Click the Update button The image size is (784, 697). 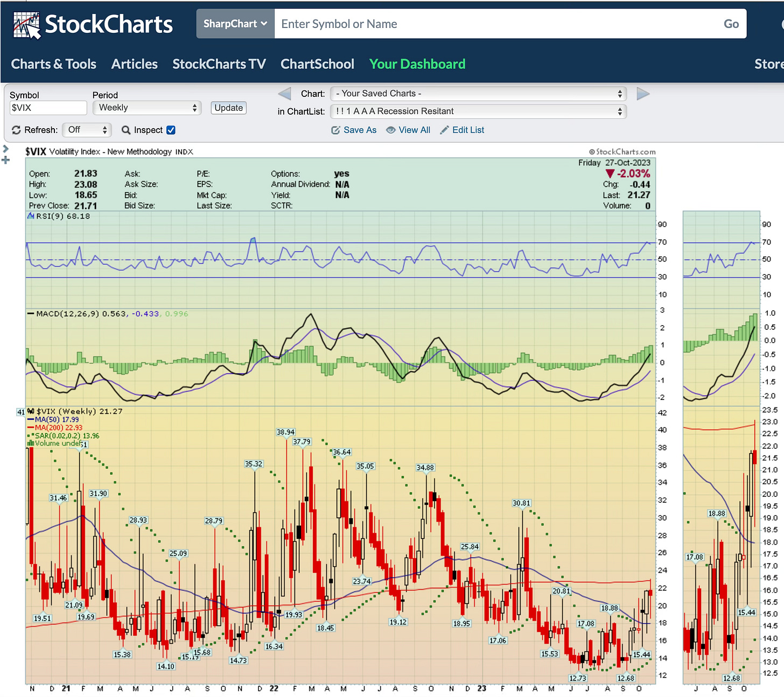point(228,108)
